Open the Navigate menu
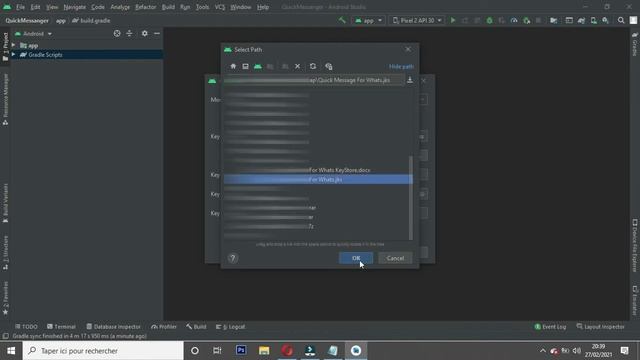Image resolution: width=640 pixels, height=360 pixels. [x=75, y=7]
